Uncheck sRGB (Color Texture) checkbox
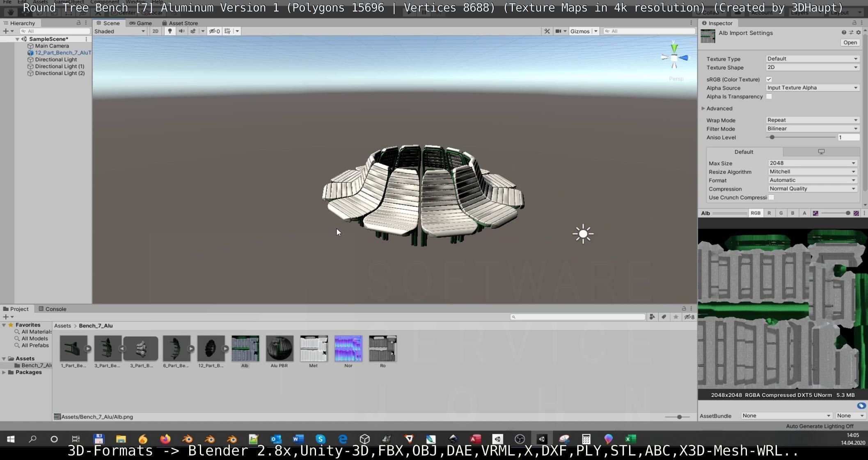The height and width of the screenshot is (460, 868). [x=769, y=79]
